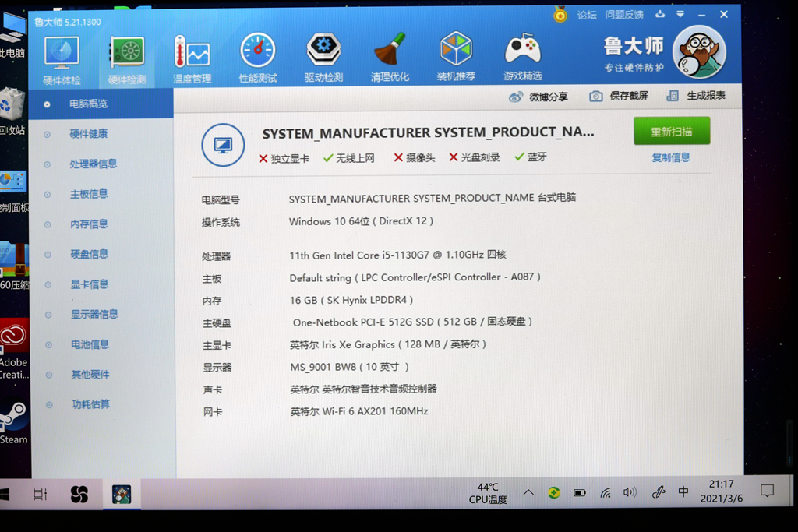Toggle the 中 input method indicator

tap(683, 491)
